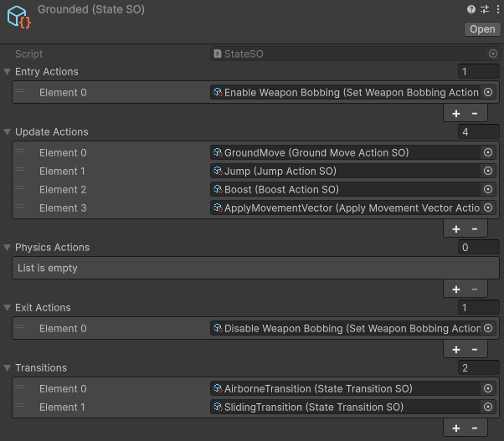
Task: Collapse the Update Actions foldout
Action: pyautogui.click(x=8, y=132)
